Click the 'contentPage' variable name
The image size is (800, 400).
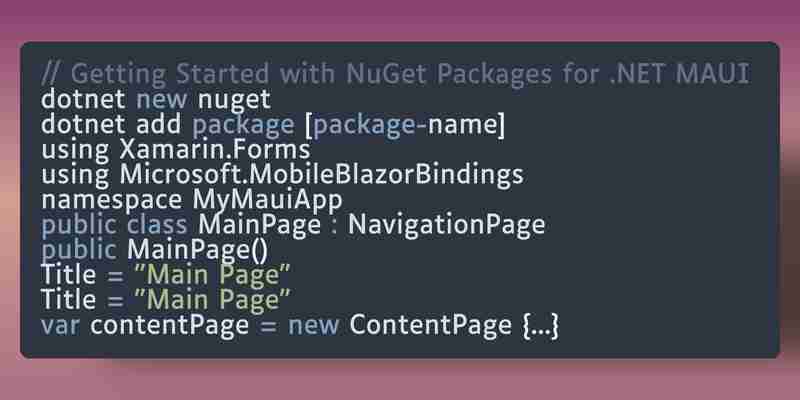169,326
